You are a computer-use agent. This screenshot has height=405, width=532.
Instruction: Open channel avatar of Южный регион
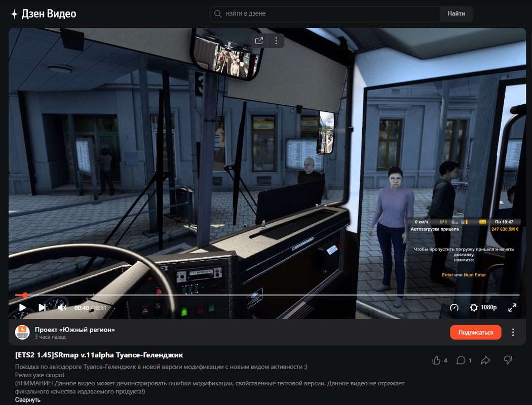(x=22, y=332)
